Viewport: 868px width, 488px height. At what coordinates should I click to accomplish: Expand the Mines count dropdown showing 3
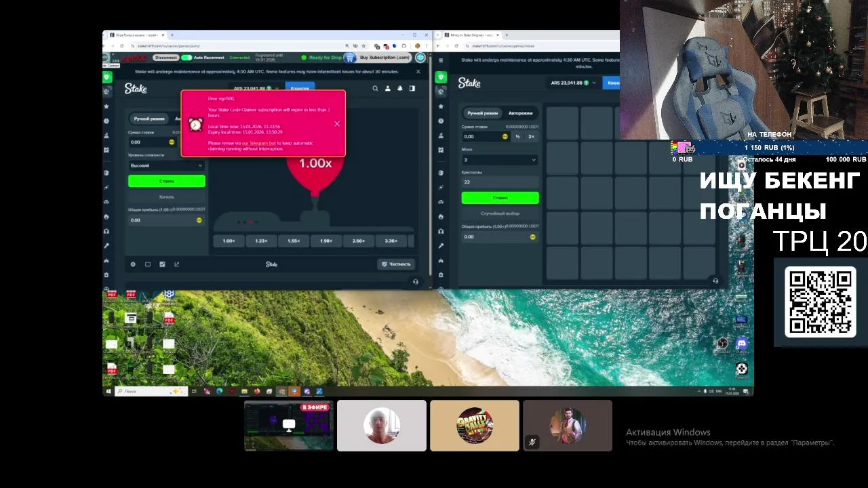click(500, 160)
